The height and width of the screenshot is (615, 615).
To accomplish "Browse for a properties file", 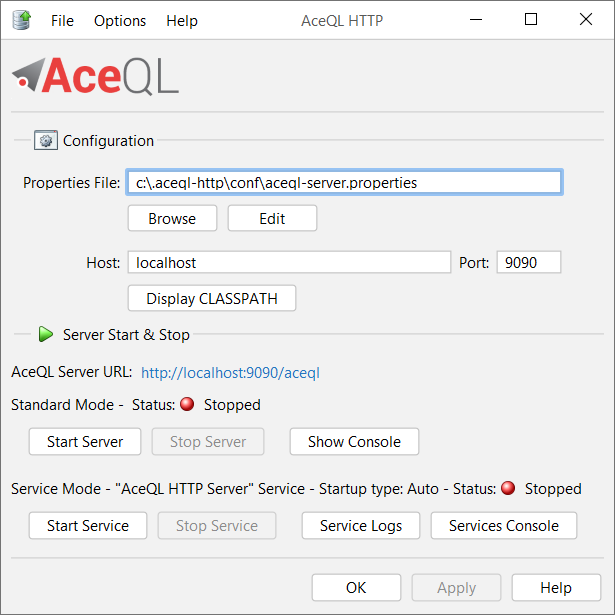I will pos(172,218).
